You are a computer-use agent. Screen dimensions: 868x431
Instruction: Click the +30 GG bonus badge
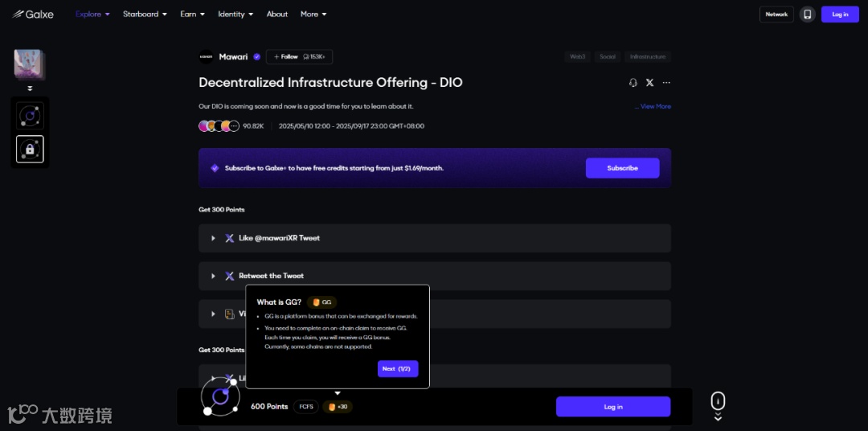338,407
